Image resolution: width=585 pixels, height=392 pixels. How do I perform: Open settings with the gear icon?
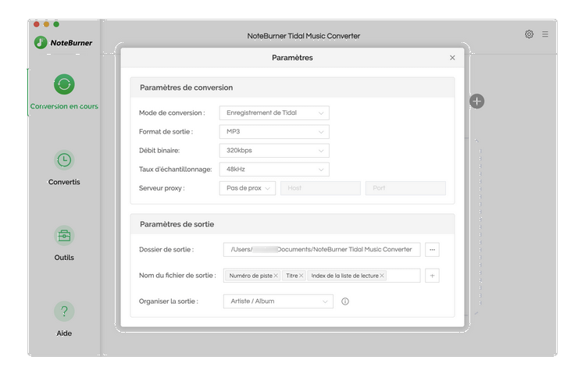(x=529, y=34)
